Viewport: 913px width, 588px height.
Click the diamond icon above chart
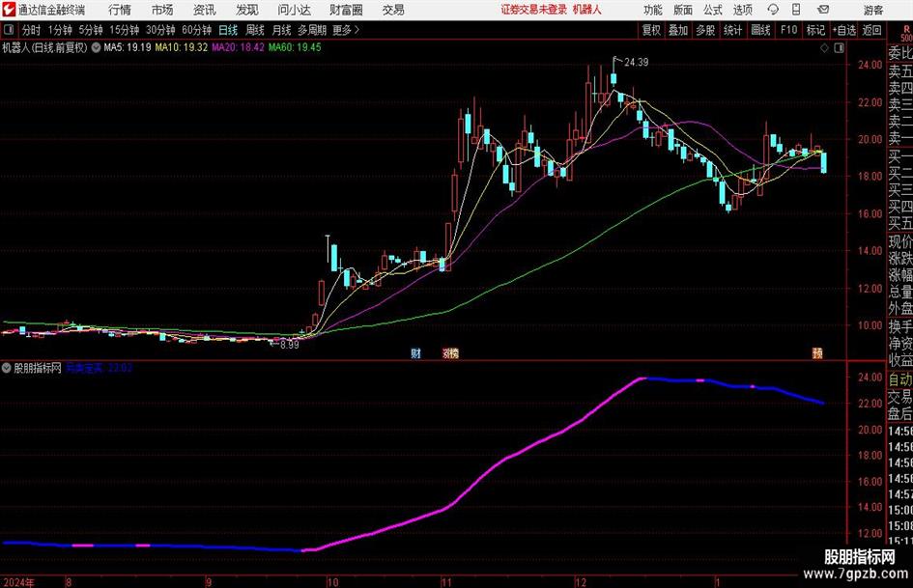pos(824,48)
